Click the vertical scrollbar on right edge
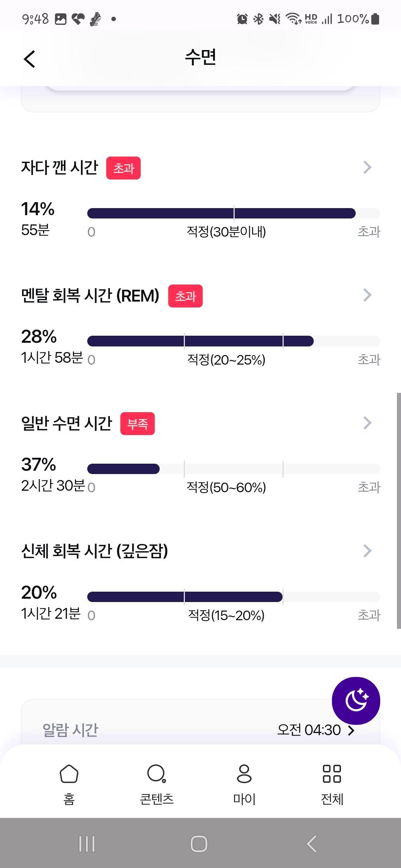 [399, 510]
